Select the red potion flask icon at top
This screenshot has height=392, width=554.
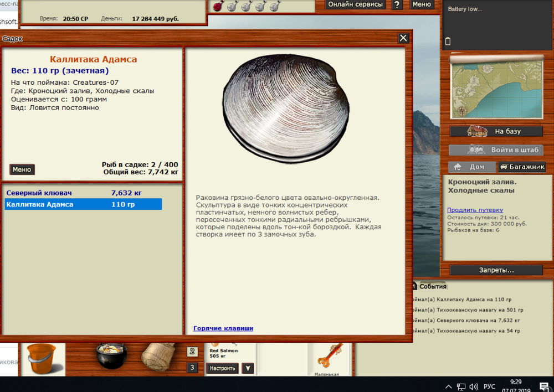click(218, 6)
